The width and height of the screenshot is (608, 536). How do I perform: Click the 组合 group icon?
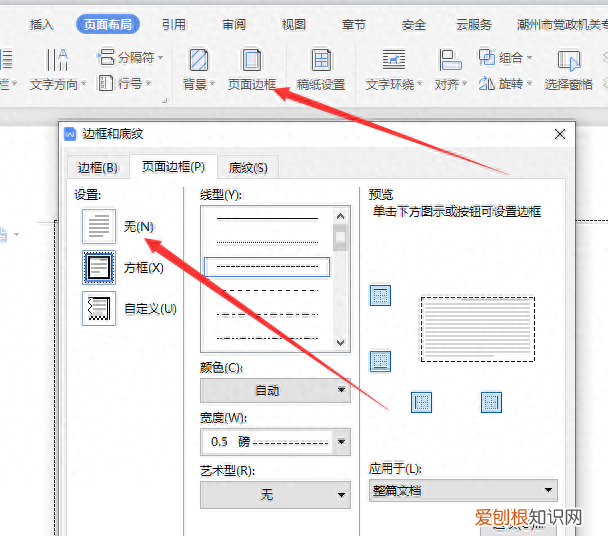487,57
